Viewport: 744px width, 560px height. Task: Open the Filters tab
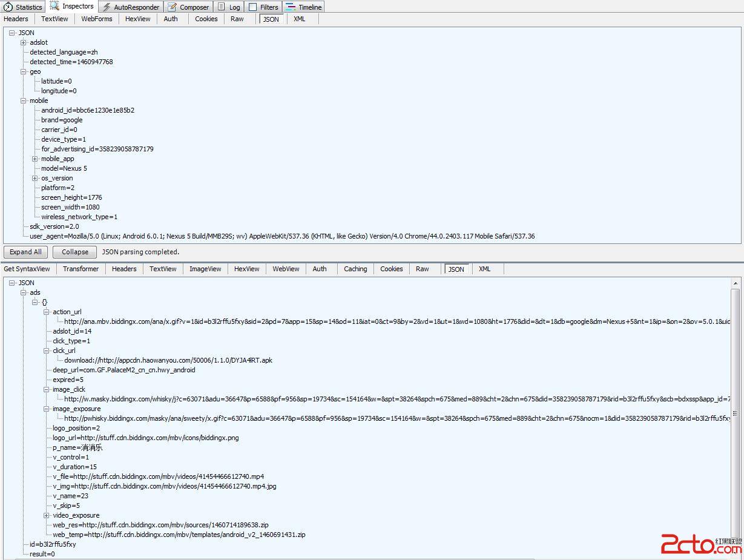pos(263,7)
